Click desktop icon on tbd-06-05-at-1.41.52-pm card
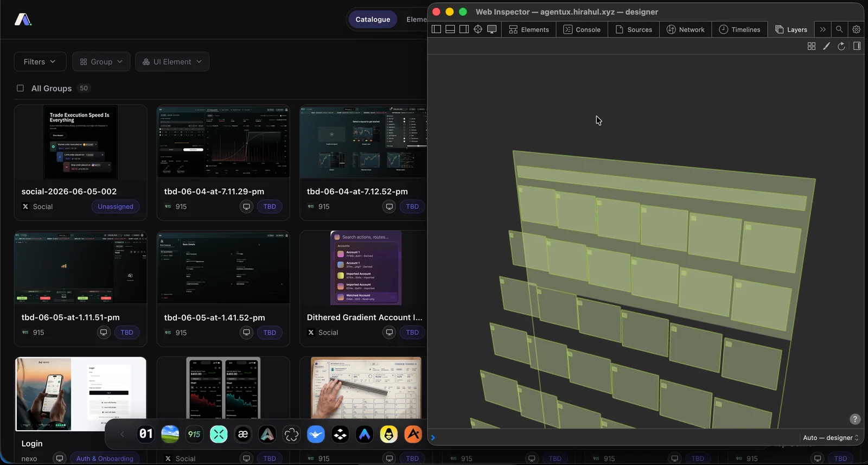Image resolution: width=868 pixels, height=465 pixels. 246,332
